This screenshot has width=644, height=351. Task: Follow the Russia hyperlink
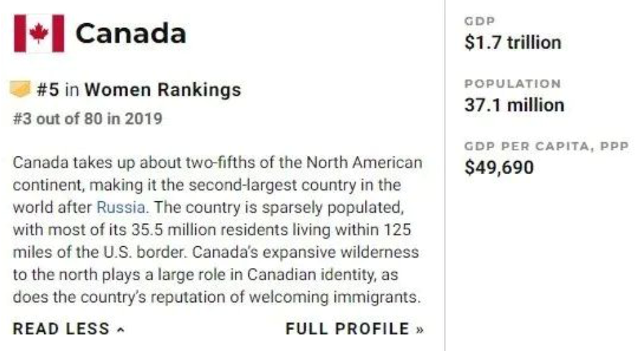120,207
